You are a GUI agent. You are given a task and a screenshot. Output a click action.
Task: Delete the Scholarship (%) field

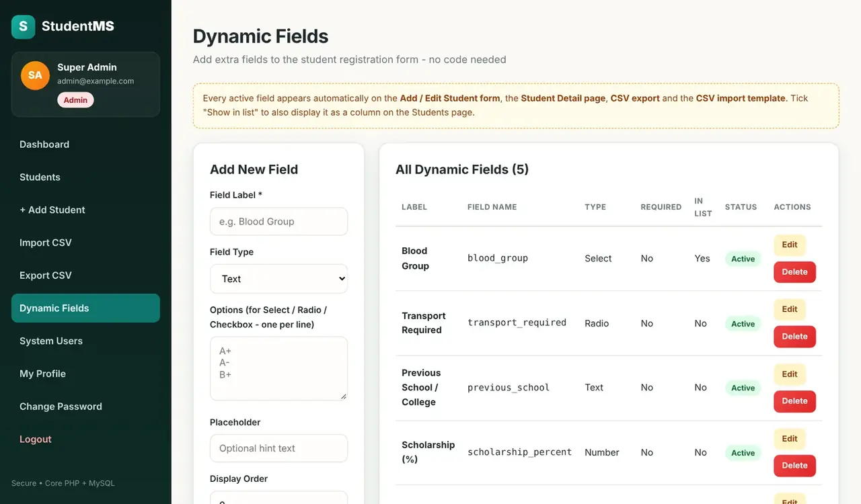point(794,466)
